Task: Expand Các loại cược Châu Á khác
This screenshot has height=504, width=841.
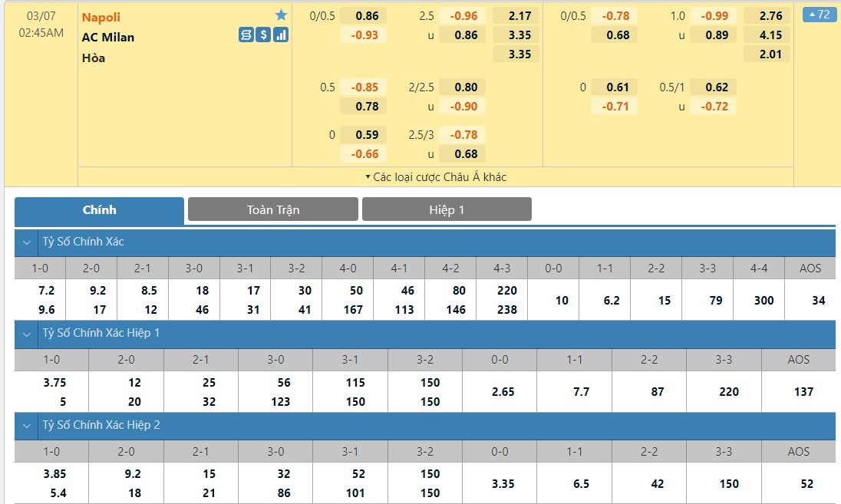Action: [436, 177]
